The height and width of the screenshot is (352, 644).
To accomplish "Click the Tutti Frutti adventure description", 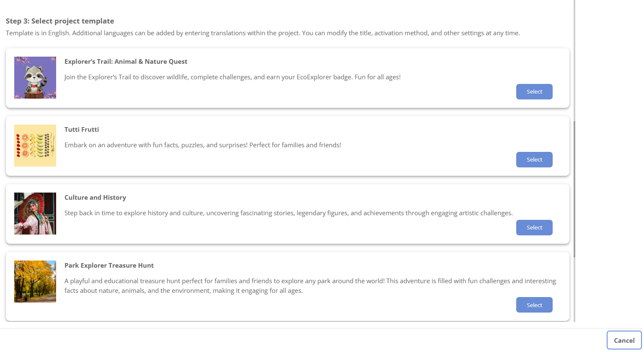I will coord(203,145).
